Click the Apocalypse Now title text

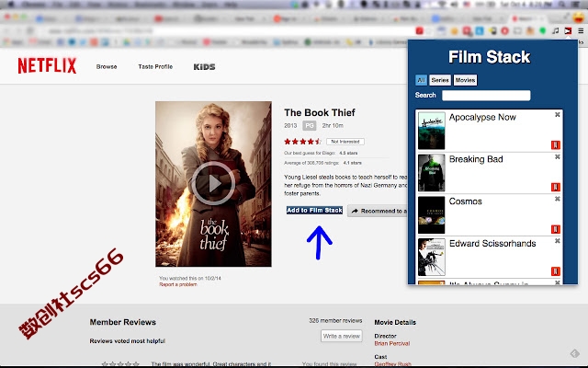pos(482,117)
